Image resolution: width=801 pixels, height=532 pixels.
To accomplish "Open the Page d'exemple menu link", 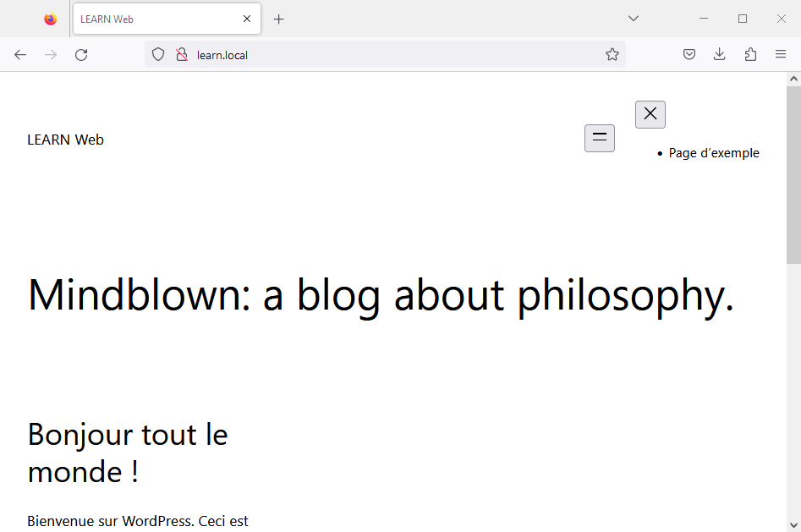I will (714, 153).
